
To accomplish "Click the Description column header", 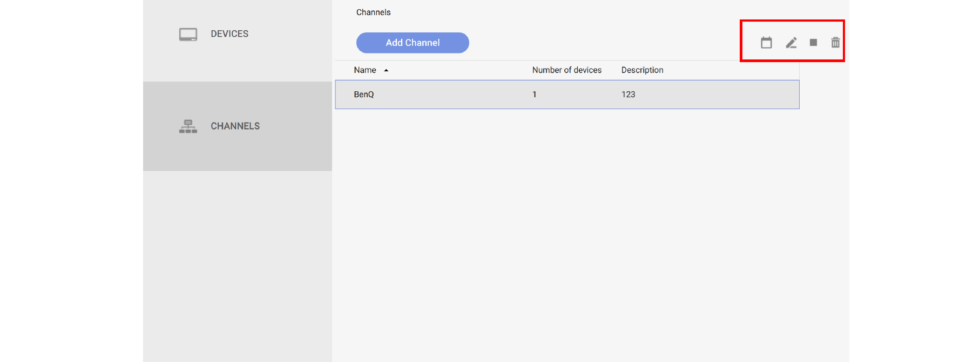I will pyautogui.click(x=642, y=70).
